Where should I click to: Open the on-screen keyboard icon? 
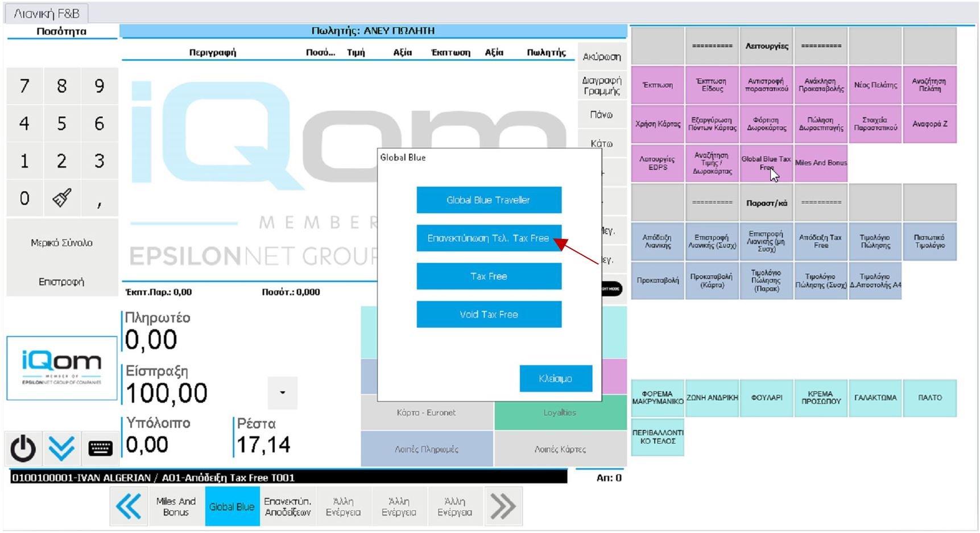click(x=100, y=448)
